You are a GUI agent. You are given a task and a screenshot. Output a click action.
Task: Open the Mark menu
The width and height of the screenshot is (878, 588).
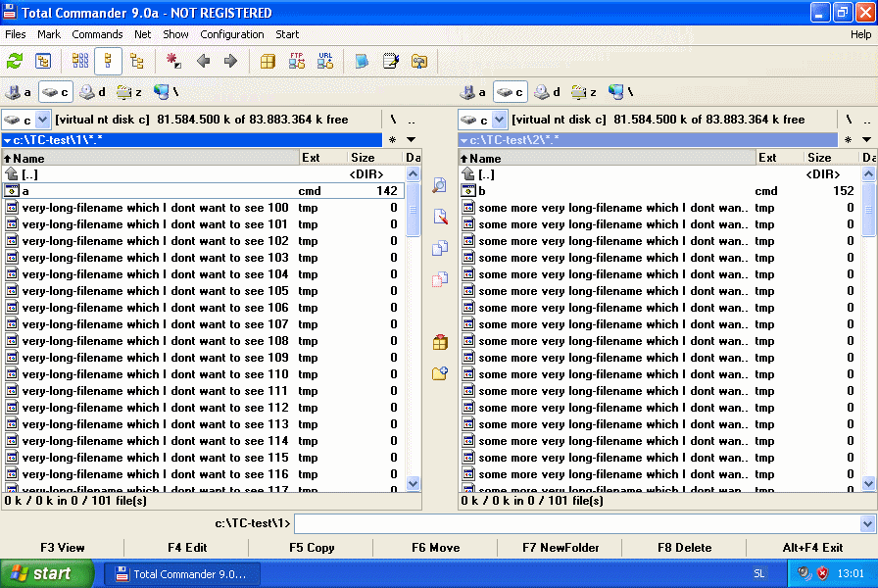[49, 34]
